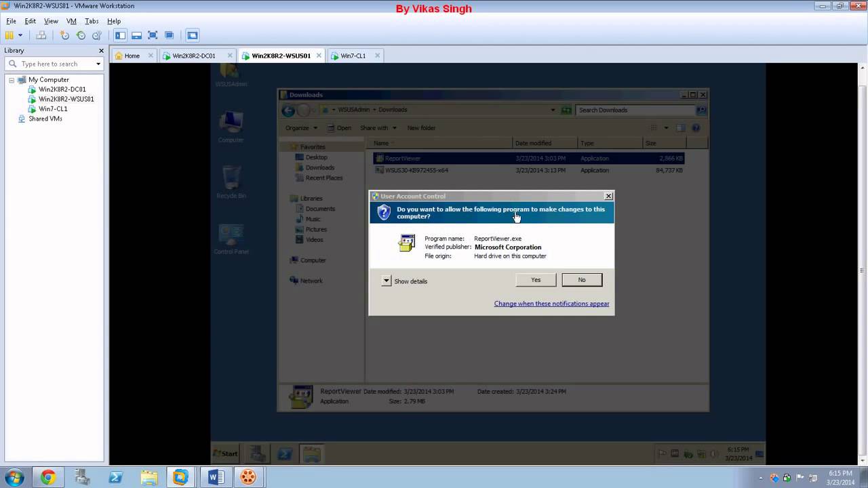Open the Snapshot Manager icon
Image resolution: width=868 pixels, height=488 pixels.
pos(97,35)
